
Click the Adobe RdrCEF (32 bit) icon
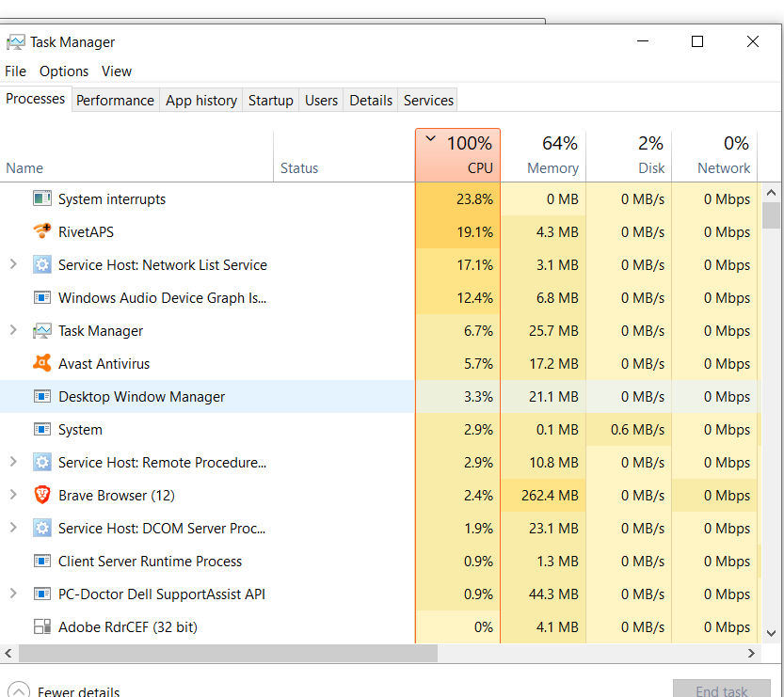point(42,626)
